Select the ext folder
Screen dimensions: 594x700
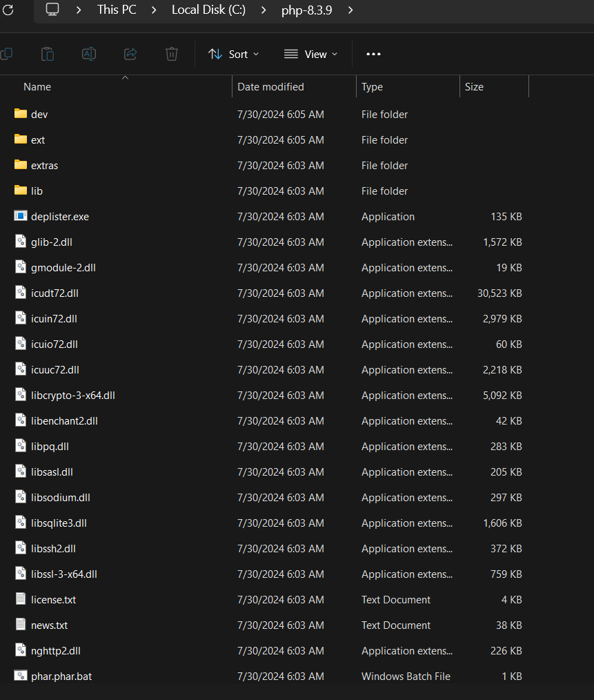coord(38,140)
